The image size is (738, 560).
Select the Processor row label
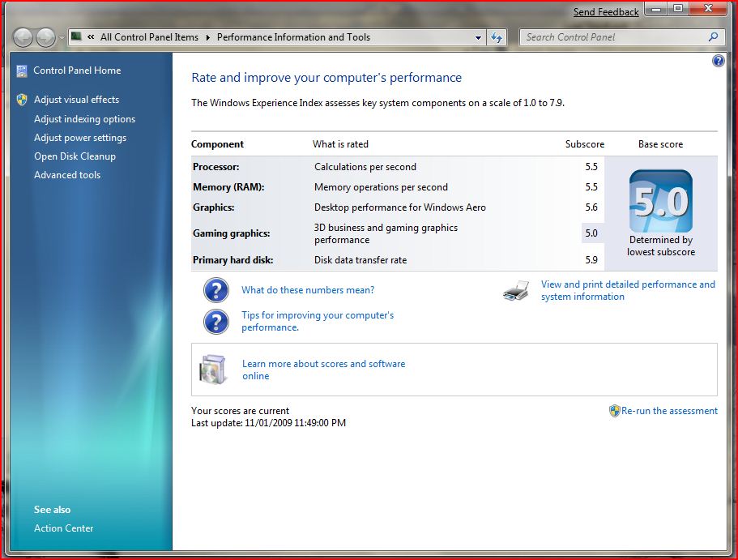pos(216,167)
